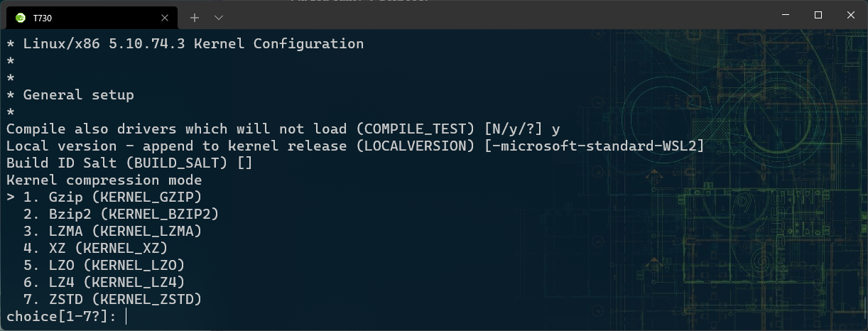This screenshot has width=868, height=331.
Task: Select the Gzip (KERNEL_GZIP) option line
Action: 104,197
